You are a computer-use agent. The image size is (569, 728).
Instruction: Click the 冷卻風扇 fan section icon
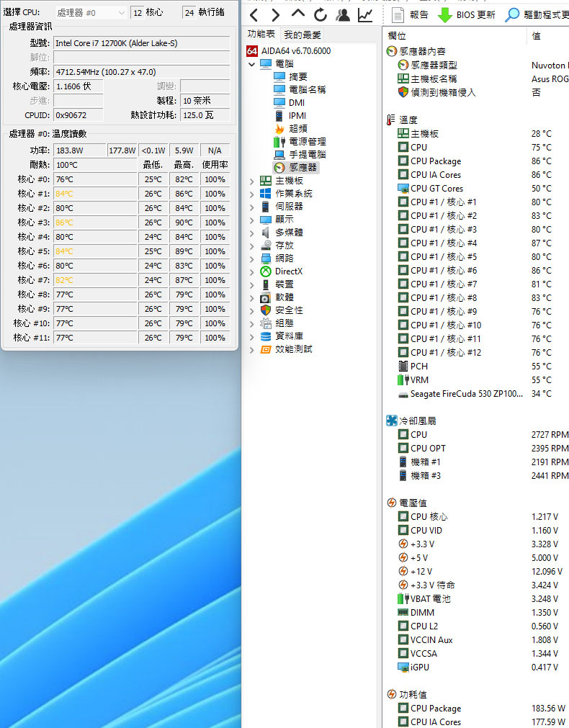pos(392,421)
